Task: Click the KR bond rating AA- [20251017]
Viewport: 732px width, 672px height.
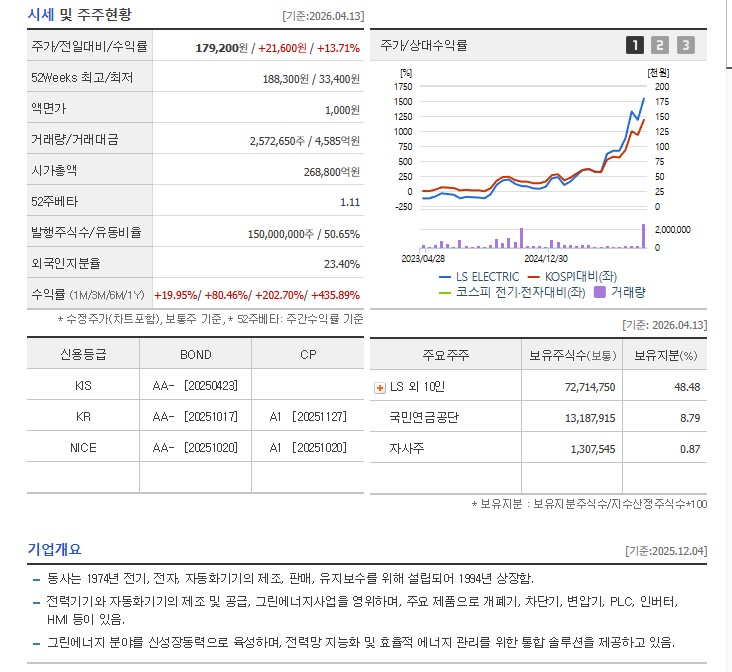Action: [195, 417]
